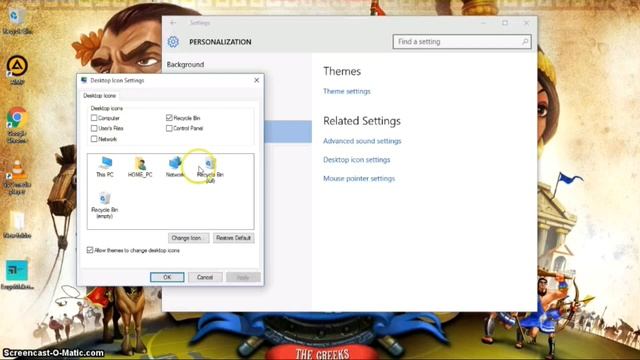
Task: Open Advanced sound settings link
Action: [x=362, y=141]
